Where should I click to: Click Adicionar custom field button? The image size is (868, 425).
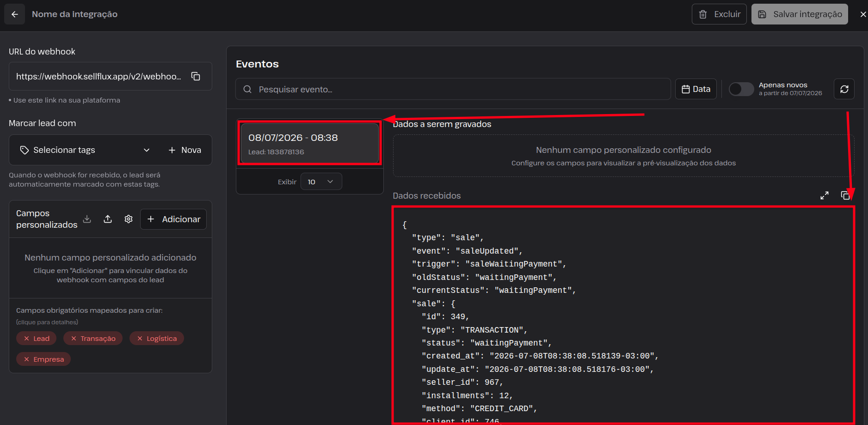173,219
